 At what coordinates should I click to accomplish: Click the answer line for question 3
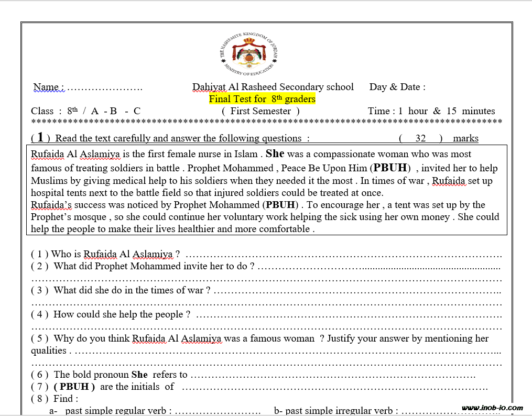click(356, 291)
